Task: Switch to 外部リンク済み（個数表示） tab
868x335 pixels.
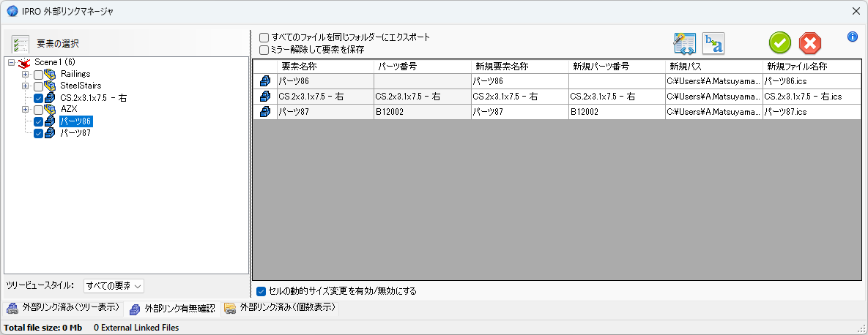Action: pyautogui.click(x=280, y=307)
